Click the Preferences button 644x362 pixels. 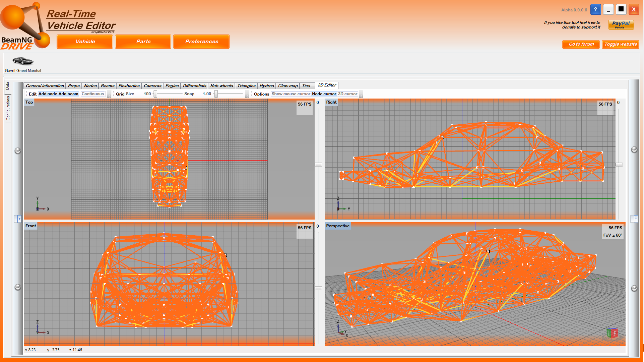point(201,42)
